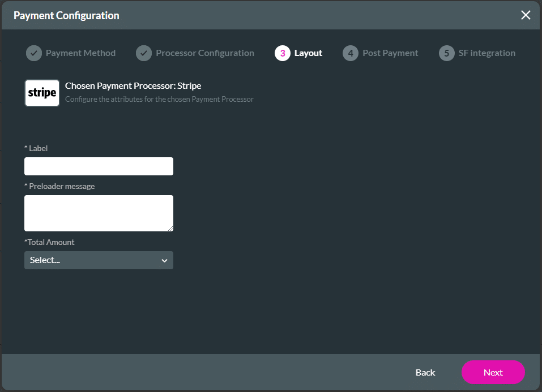Viewport: 542px width, 392px height.
Task: Click the X to close Payment Configuration
Action: (526, 15)
